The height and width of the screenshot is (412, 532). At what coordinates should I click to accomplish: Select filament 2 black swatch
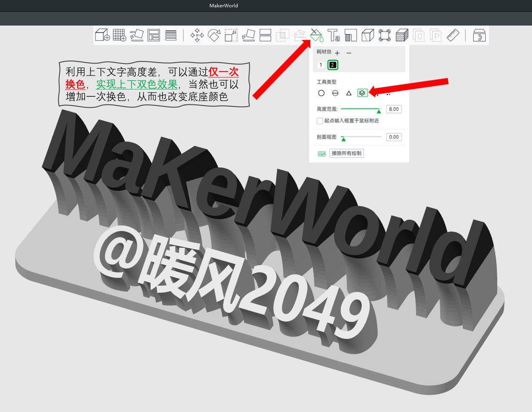(333, 65)
